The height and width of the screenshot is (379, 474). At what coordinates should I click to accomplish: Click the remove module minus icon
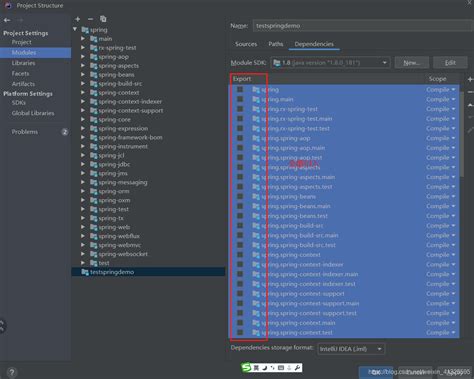coord(90,19)
